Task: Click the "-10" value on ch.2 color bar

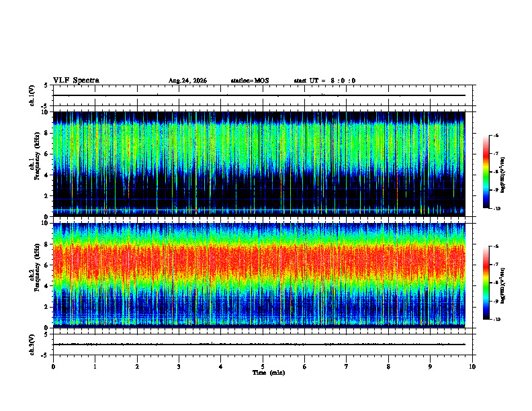Action: 496,320
